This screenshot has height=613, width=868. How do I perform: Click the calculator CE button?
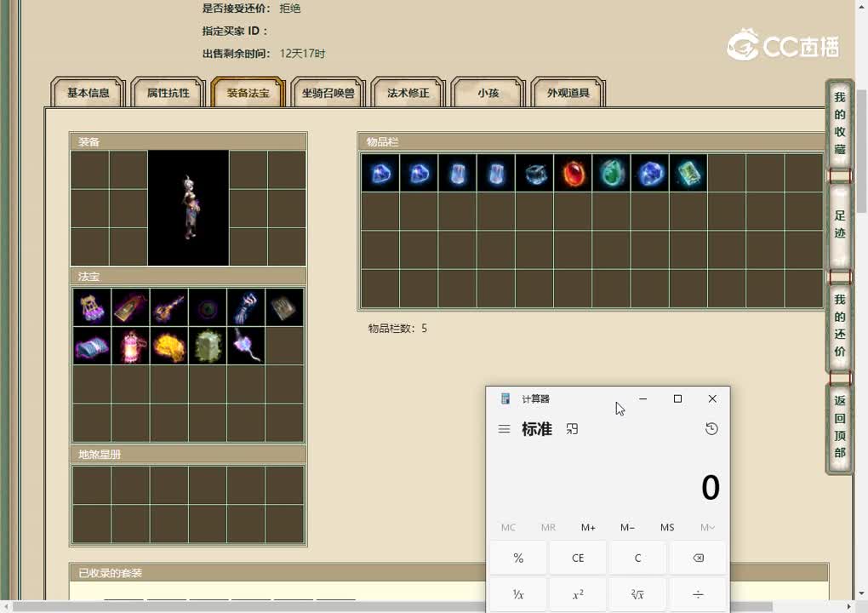[x=578, y=558]
